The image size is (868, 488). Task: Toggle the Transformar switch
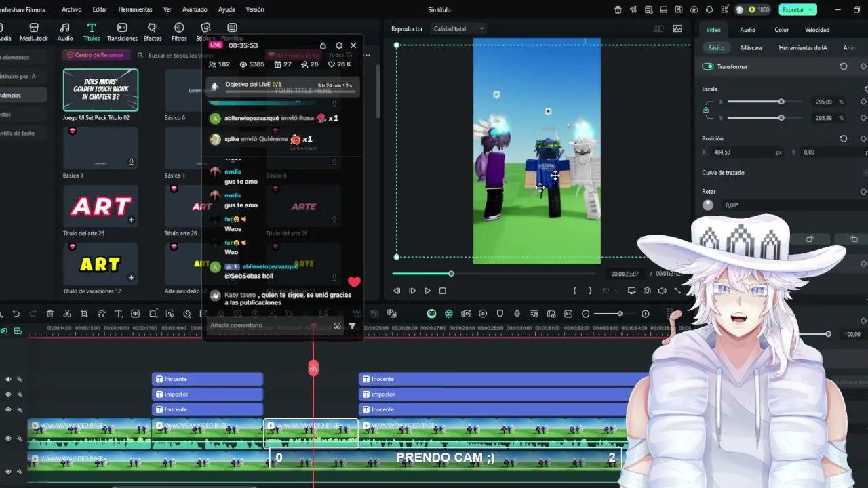(x=708, y=66)
